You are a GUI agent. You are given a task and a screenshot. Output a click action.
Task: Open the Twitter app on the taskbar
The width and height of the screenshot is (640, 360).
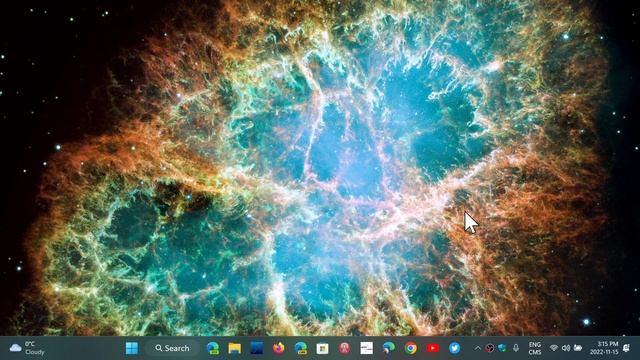click(x=454, y=348)
